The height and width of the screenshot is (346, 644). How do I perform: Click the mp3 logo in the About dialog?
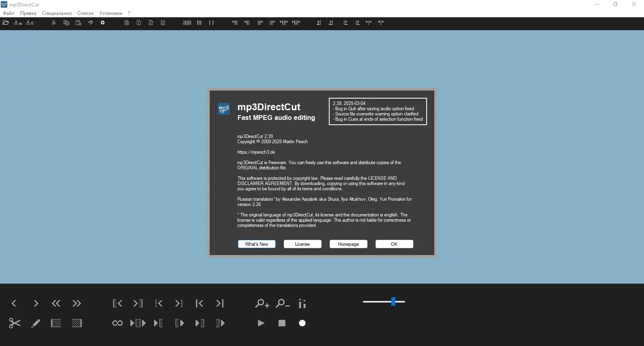tap(224, 109)
